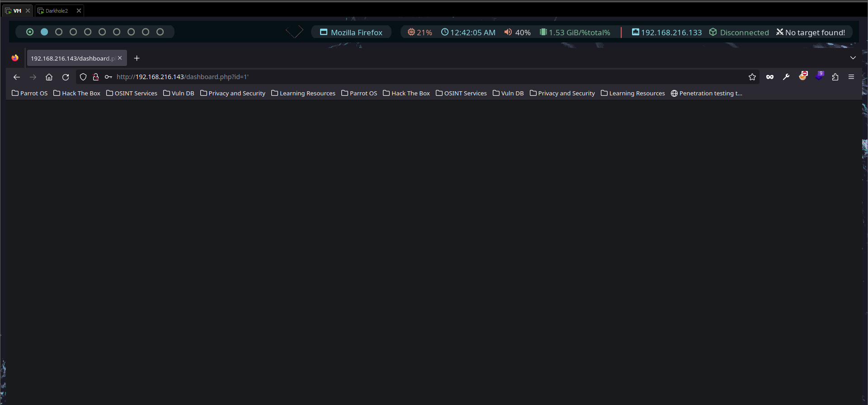Open the second Learning Resources folder

point(633,93)
